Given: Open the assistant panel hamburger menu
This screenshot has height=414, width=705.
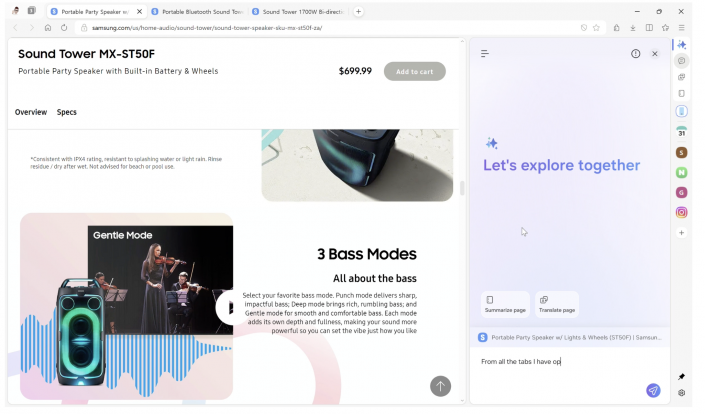Looking at the screenshot, I should 485,54.
